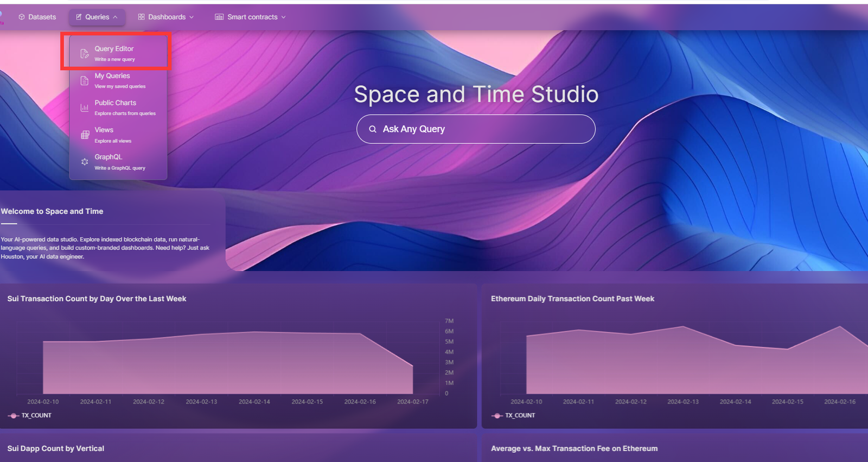
Task: Click the Sui Dapp Count by Vertical title
Action: [55, 448]
